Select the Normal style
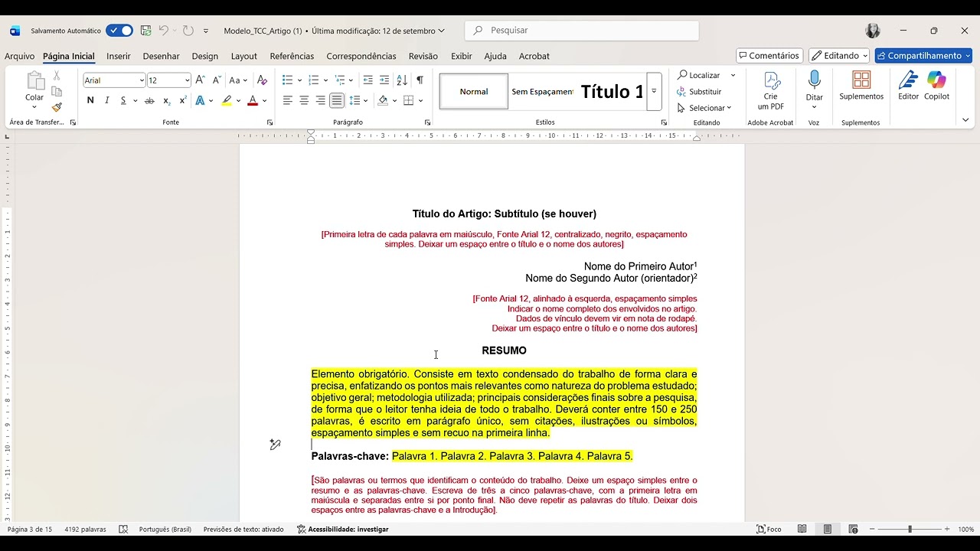 tap(474, 92)
